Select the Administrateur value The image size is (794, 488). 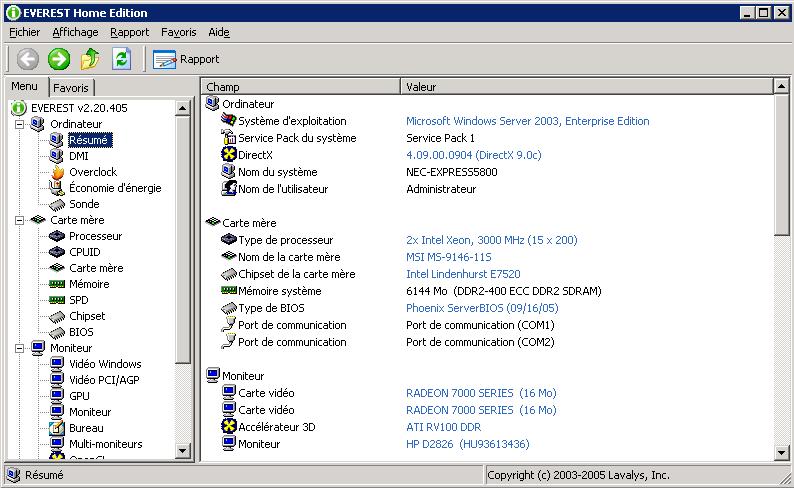click(441, 189)
